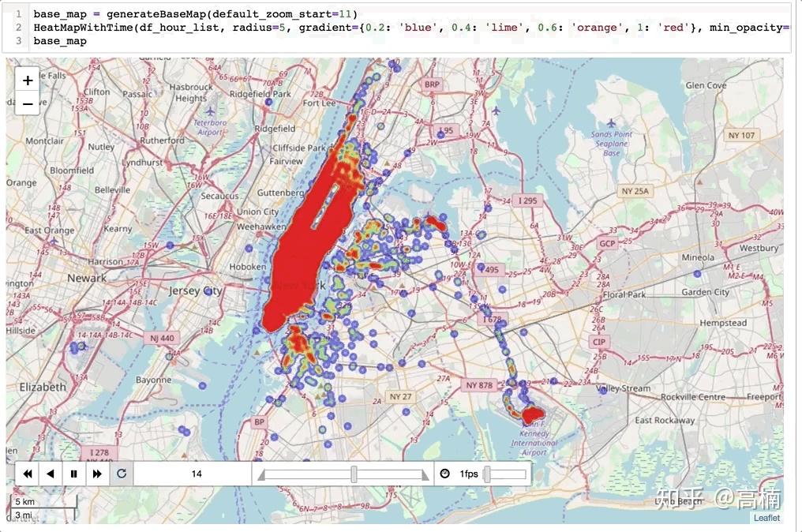802x532 pixels.
Task: Click the right arrow on the timeline track
Action: pos(425,475)
